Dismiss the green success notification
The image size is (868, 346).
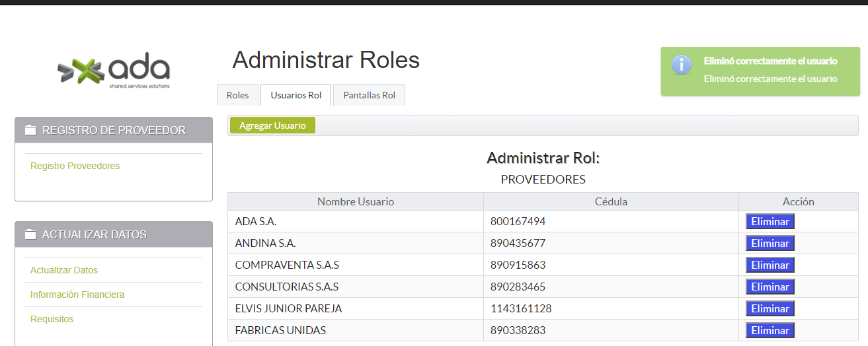point(759,71)
